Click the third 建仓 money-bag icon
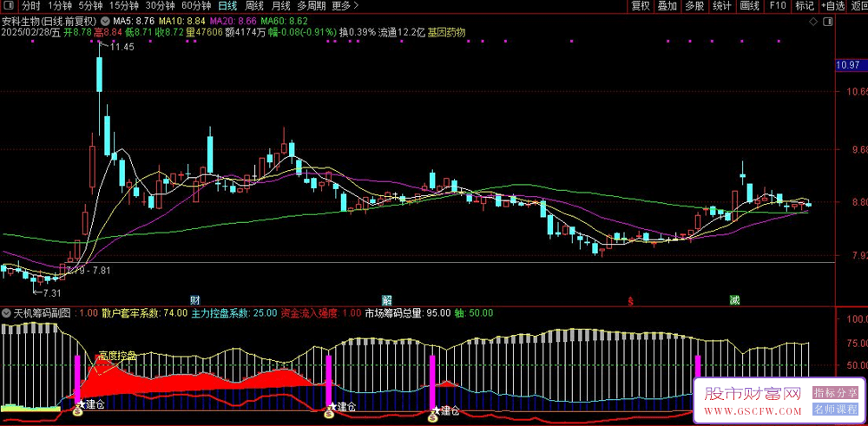This screenshot has height=426, width=868. (433, 416)
